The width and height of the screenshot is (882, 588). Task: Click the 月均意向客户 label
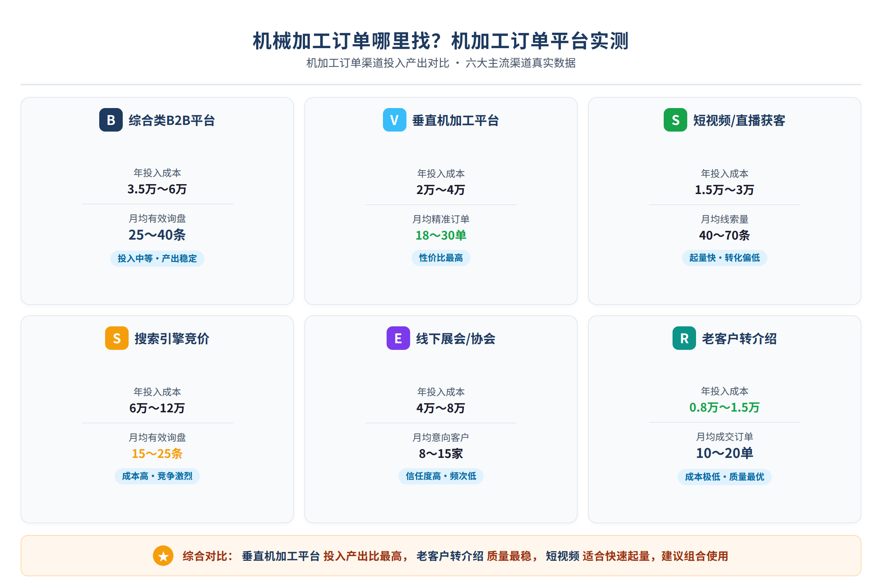click(x=441, y=437)
